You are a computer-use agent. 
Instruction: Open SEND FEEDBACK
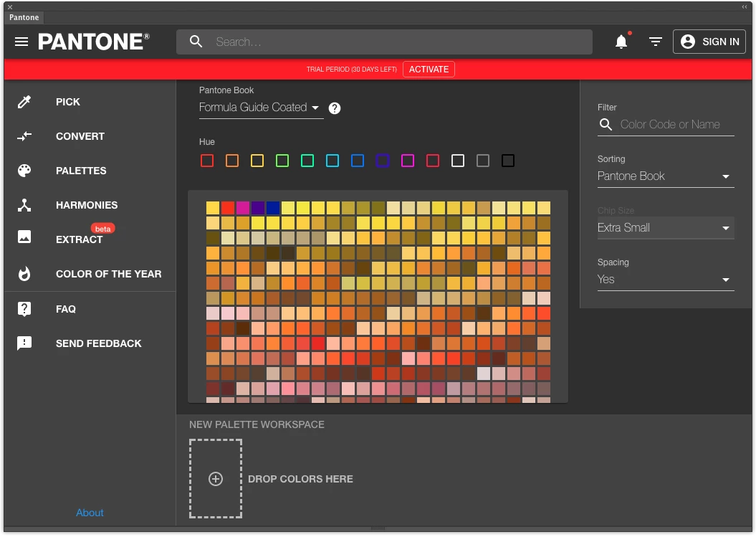click(99, 343)
